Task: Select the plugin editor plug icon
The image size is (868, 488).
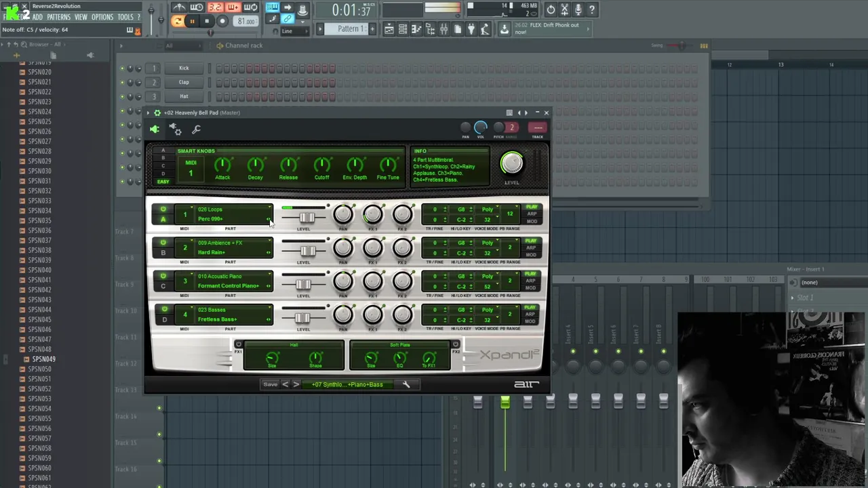Action: coord(155,129)
